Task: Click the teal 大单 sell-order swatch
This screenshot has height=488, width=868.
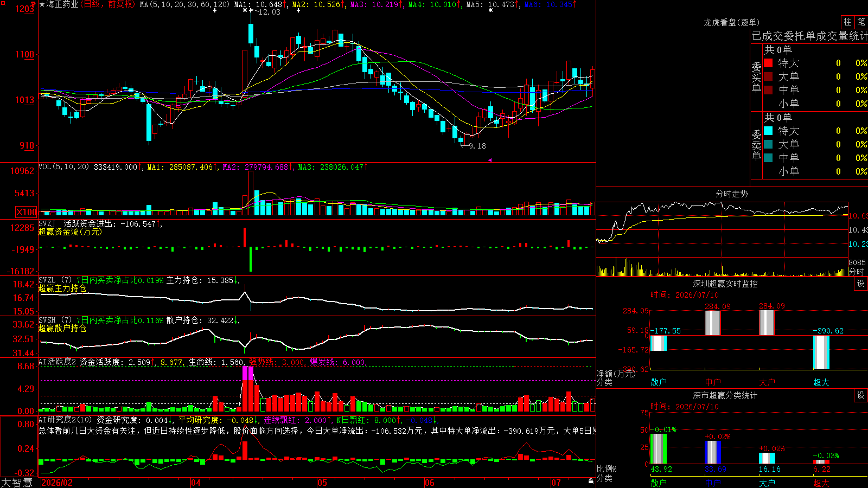Action: pyautogui.click(x=768, y=144)
